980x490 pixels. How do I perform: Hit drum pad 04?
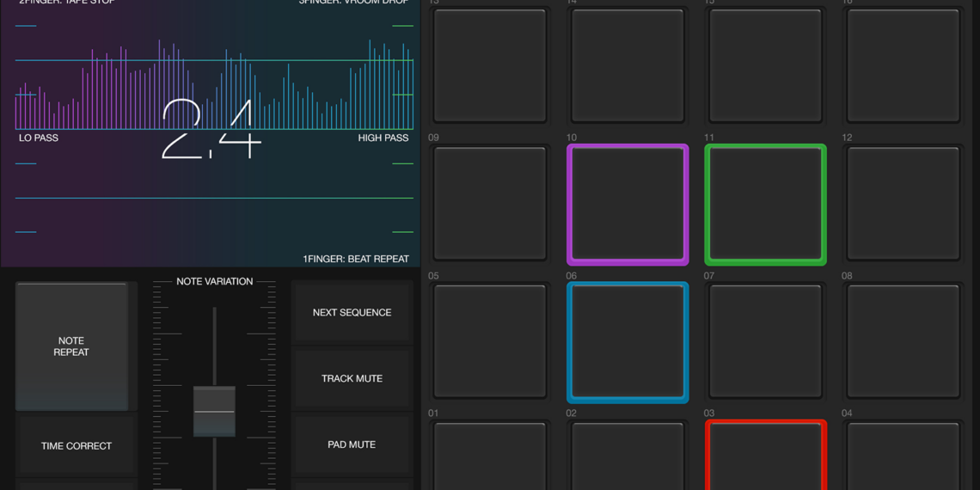point(903,457)
